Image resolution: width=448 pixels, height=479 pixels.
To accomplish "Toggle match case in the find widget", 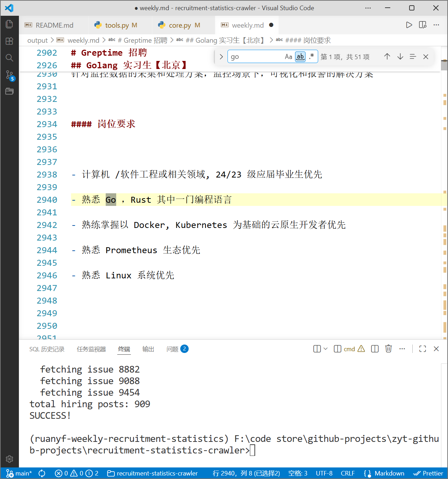I will (288, 56).
